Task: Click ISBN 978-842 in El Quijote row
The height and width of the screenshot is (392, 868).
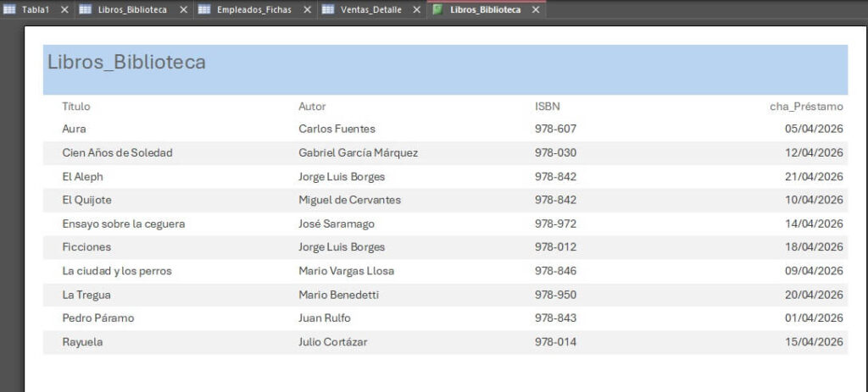Action: point(556,200)
